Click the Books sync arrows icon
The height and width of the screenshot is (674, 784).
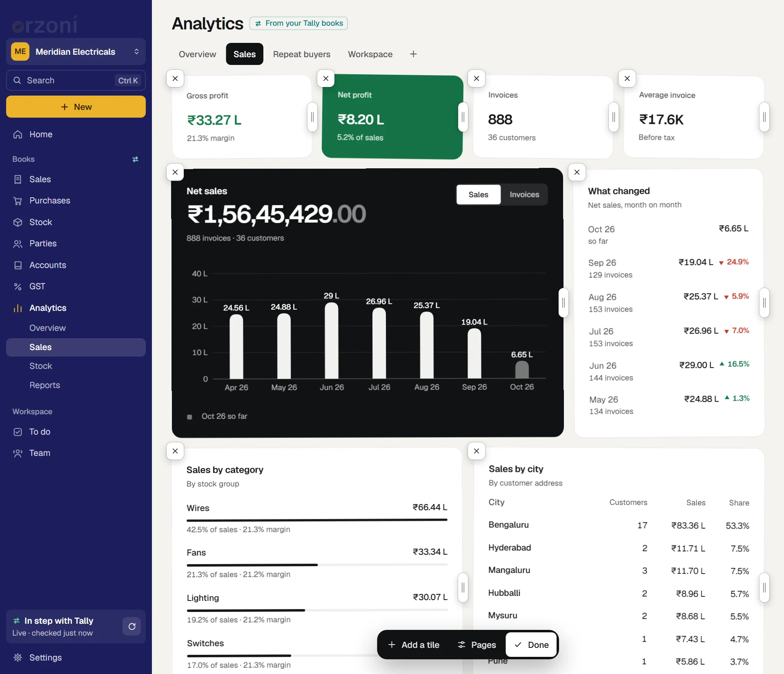136,159
